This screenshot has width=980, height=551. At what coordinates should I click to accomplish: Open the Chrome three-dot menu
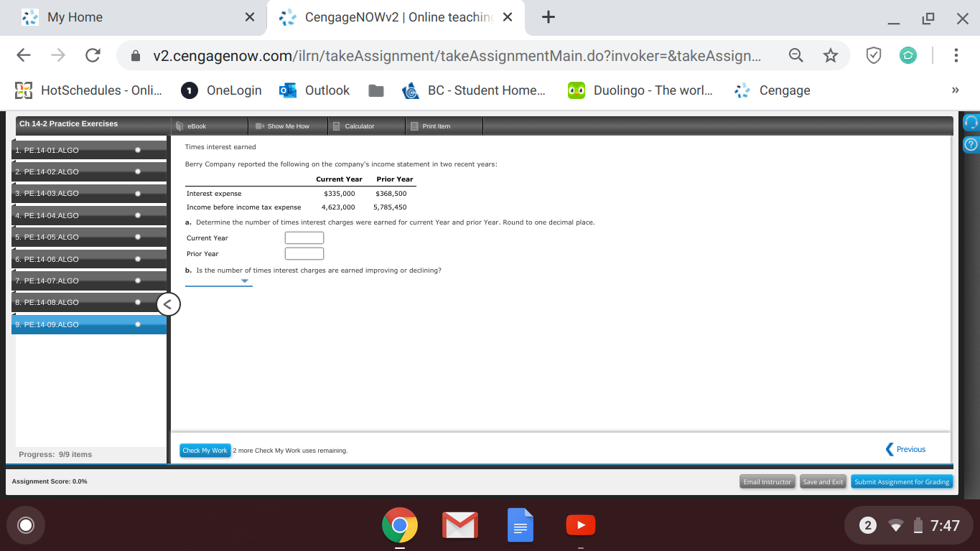click(956, 55)
